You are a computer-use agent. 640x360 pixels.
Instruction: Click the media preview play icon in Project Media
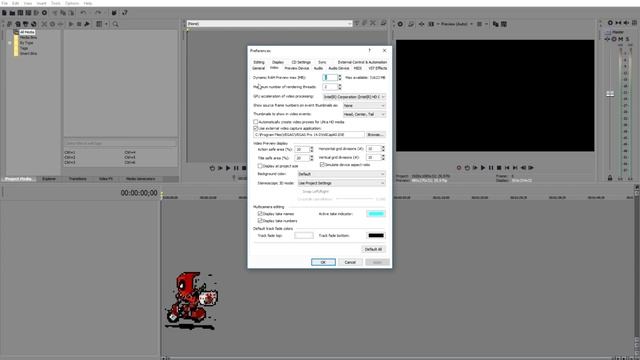(x=71, y=24)
